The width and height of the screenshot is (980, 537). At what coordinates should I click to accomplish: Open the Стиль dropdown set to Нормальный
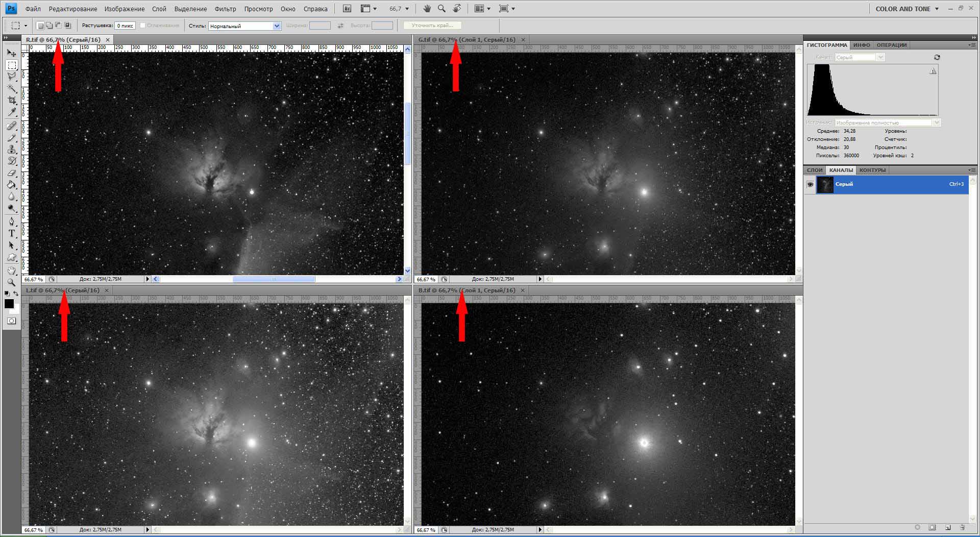pos(244,26)
